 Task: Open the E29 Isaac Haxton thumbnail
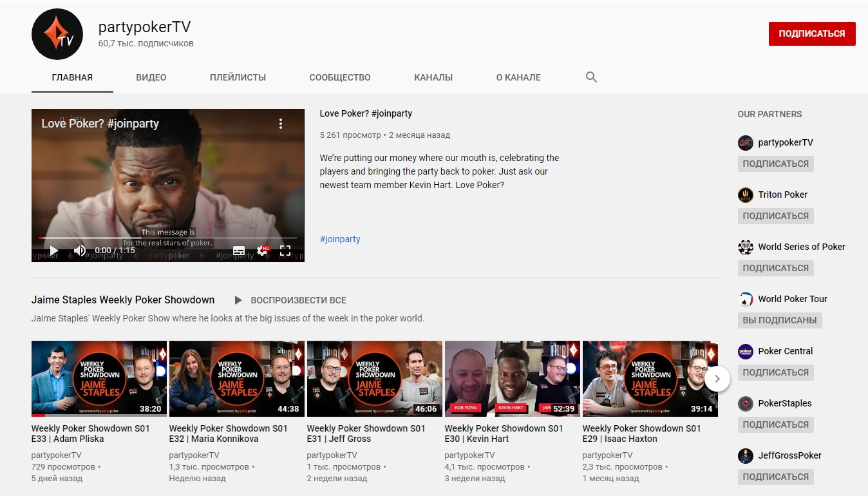[650, 379]
